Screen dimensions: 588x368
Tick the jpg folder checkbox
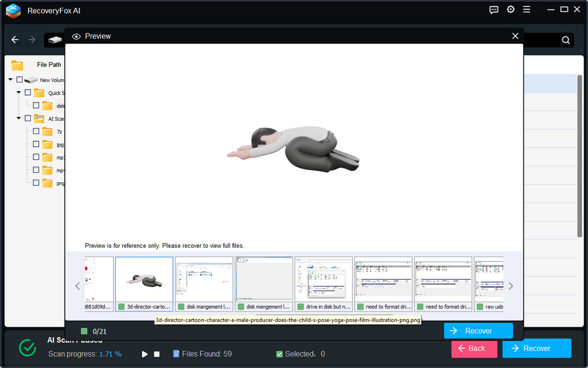click(36, 144)
